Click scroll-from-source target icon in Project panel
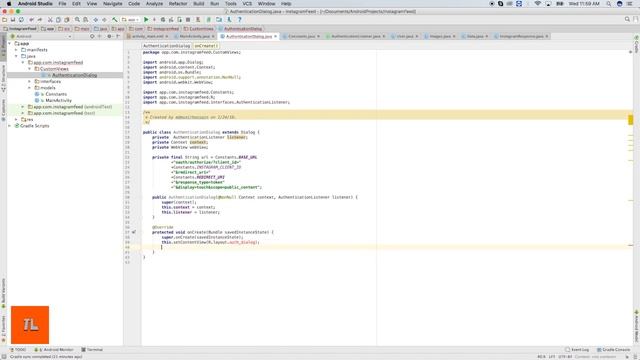 [92, 36]
